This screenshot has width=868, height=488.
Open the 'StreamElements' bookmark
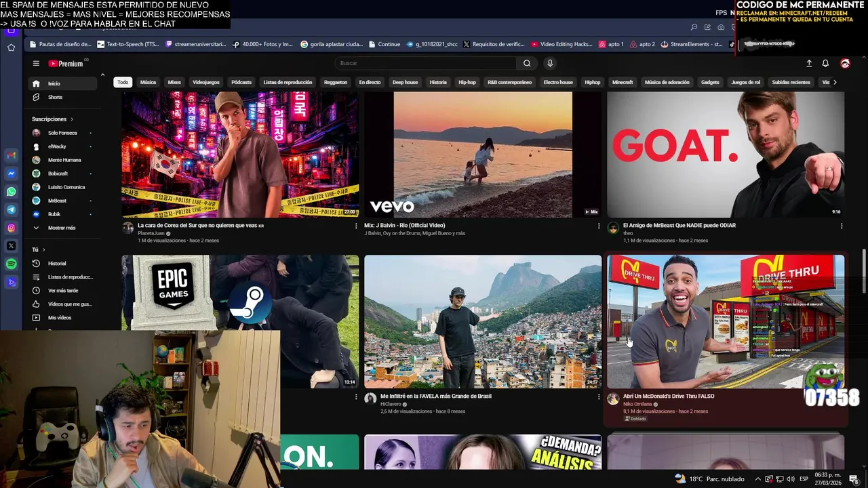click(x=691, y=44)
